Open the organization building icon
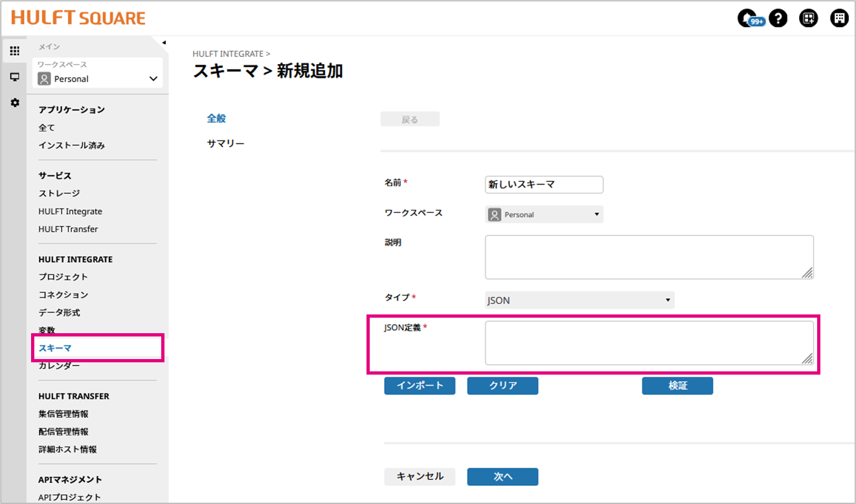 point(839,18)
